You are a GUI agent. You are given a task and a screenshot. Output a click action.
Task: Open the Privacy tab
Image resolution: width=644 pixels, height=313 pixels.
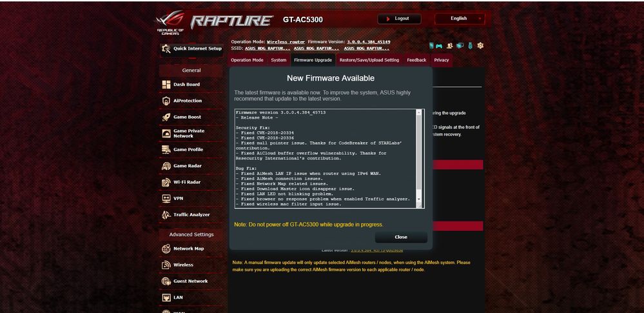[442, 60]
